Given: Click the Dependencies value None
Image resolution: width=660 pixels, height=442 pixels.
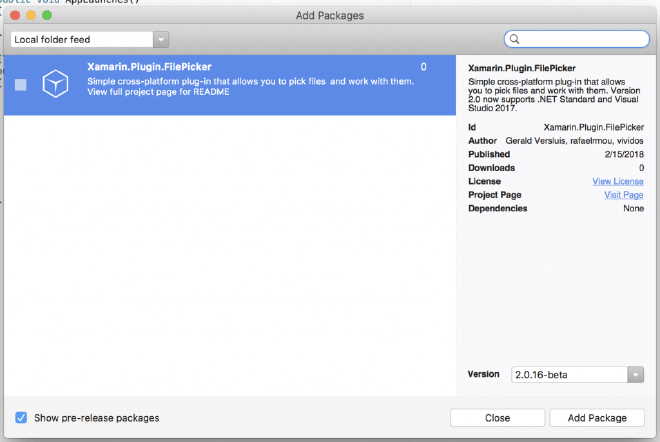Looking at the screenshot, I should 633,208.
